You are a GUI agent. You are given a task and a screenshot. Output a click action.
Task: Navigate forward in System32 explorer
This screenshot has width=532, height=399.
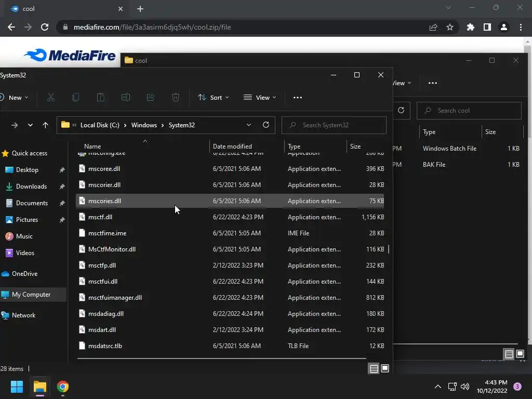point(14,125)
